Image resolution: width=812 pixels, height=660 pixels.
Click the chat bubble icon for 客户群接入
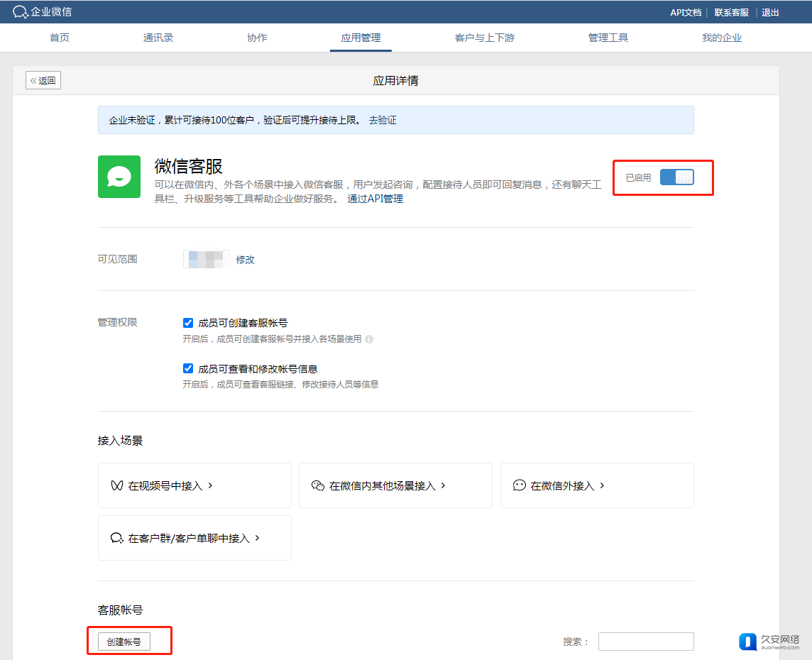(x=117, y=539)
